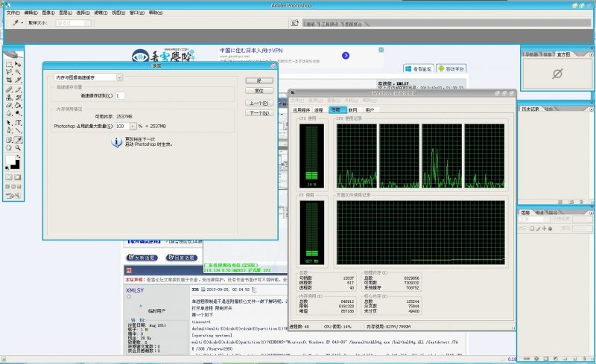Select the Clone Stamp tool
This screenshot has height=364, width=596.
point(9,98)
